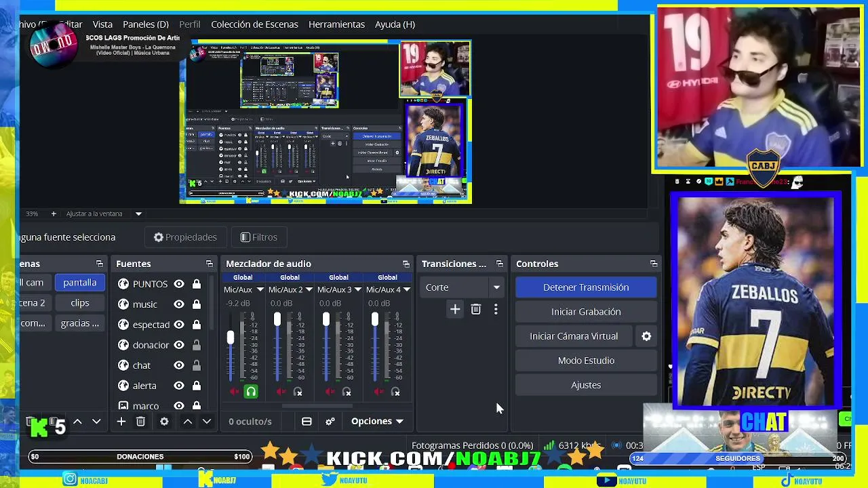
Task: Click Iniciar Cámara Virtual
Action: pos(574,336)
